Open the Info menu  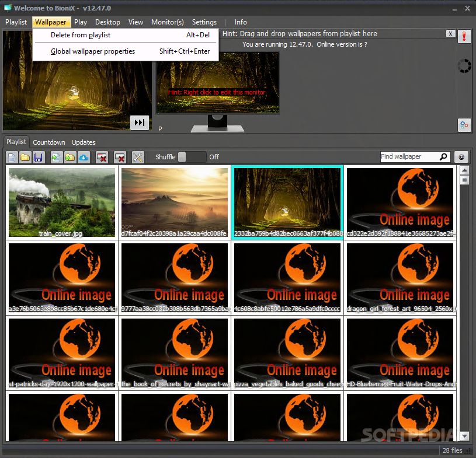click(241, 22)
